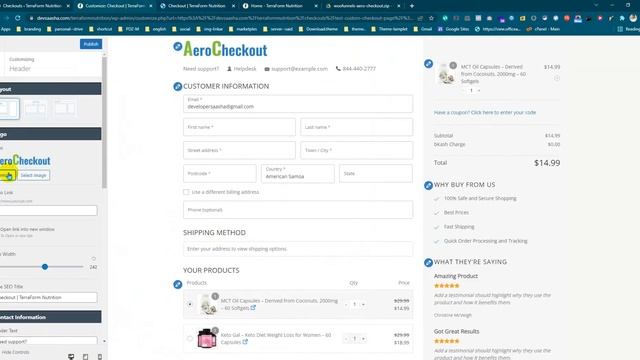Decrease MCT Oil Capsules quantity in products list
This screenshot has height=360, width=640.
coord(346,304)
